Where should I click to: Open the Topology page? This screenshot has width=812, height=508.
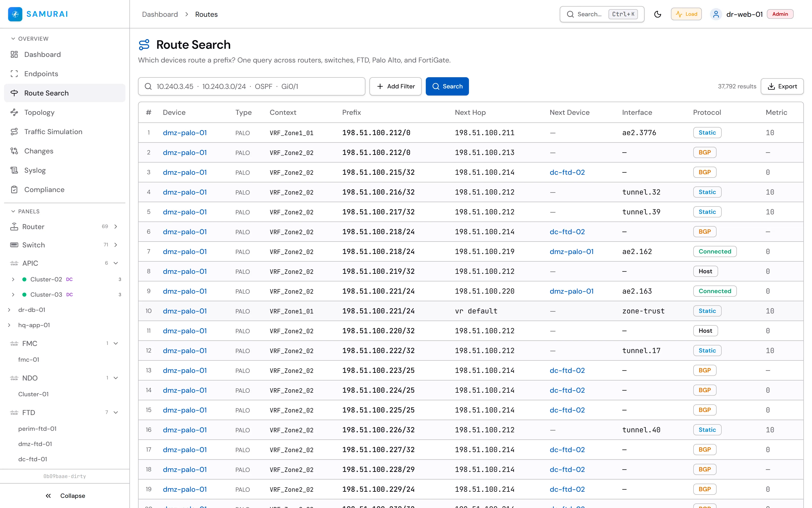click(65, 113)
